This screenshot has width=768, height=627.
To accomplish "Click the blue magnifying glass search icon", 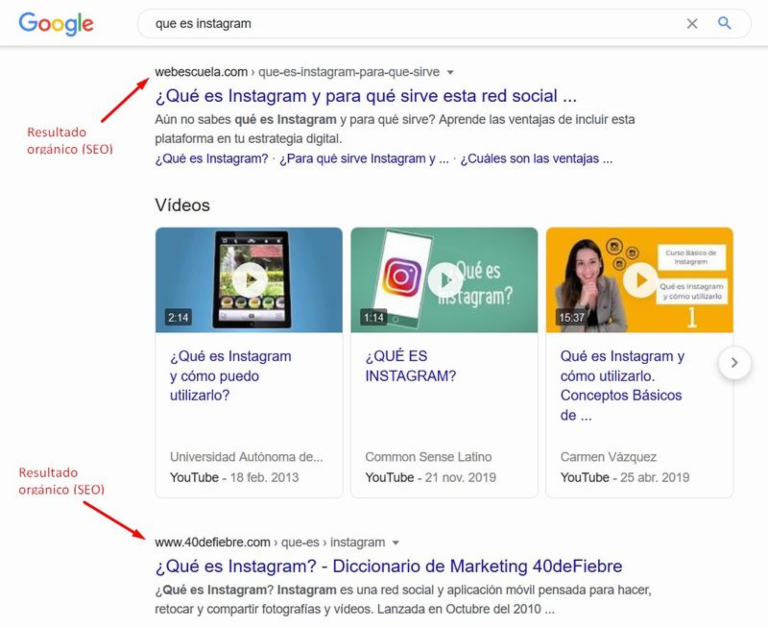I will click(x=724, y=23).
